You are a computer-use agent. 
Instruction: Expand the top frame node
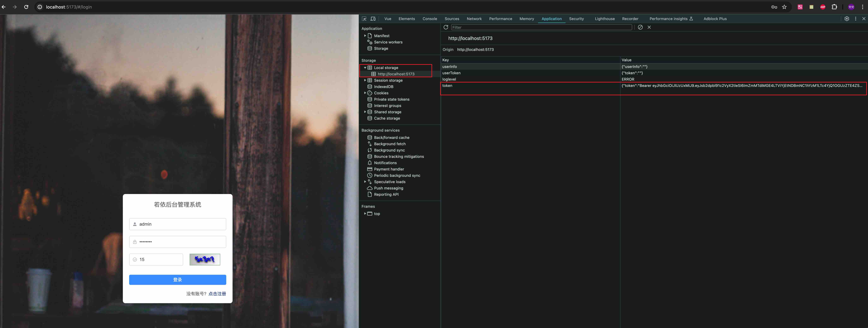tap(365, 214)
